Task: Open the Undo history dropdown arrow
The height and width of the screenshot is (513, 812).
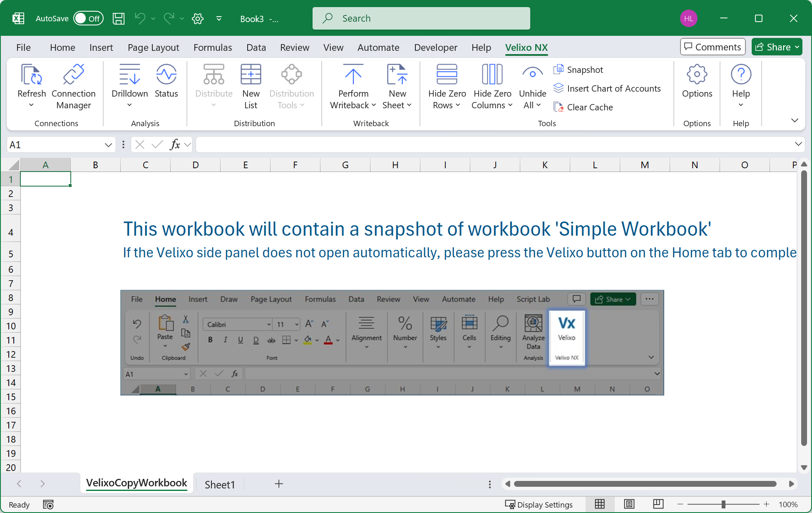Action: [153, 18]
